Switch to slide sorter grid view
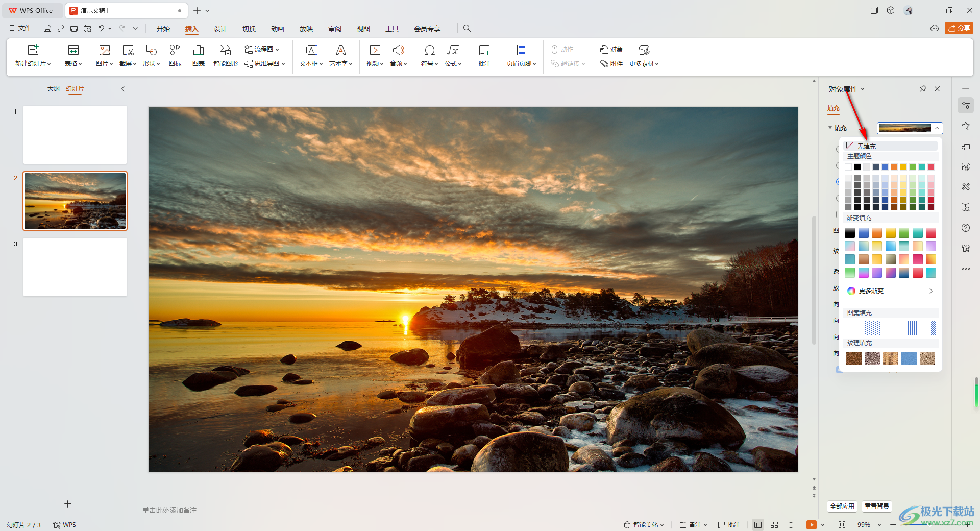Screen dimensions: 980x531 point(774,525)
